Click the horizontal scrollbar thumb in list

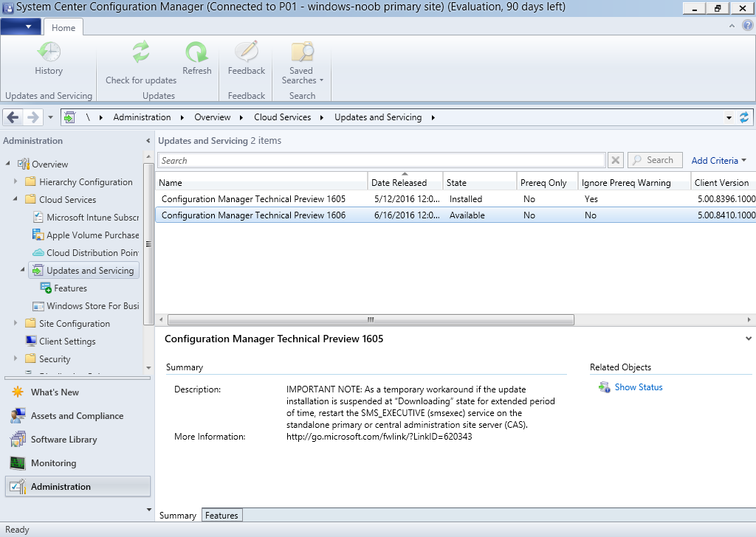pos(371,320)
